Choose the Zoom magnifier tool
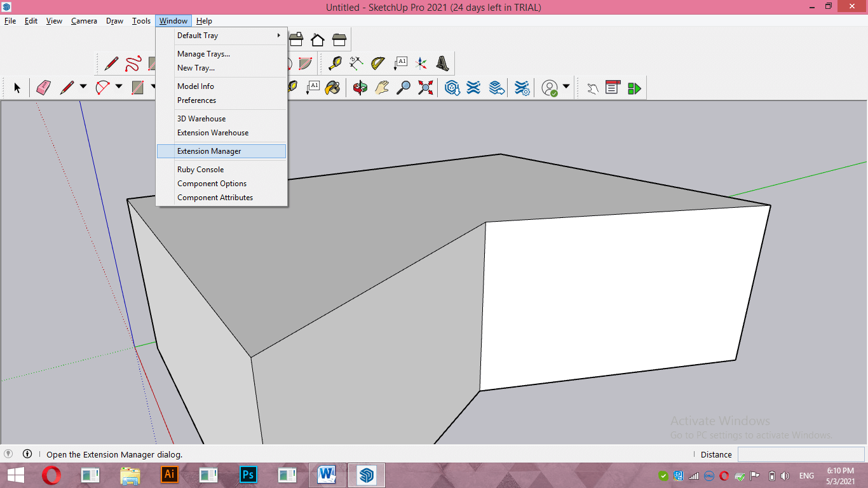 click(x=403, y=87)
